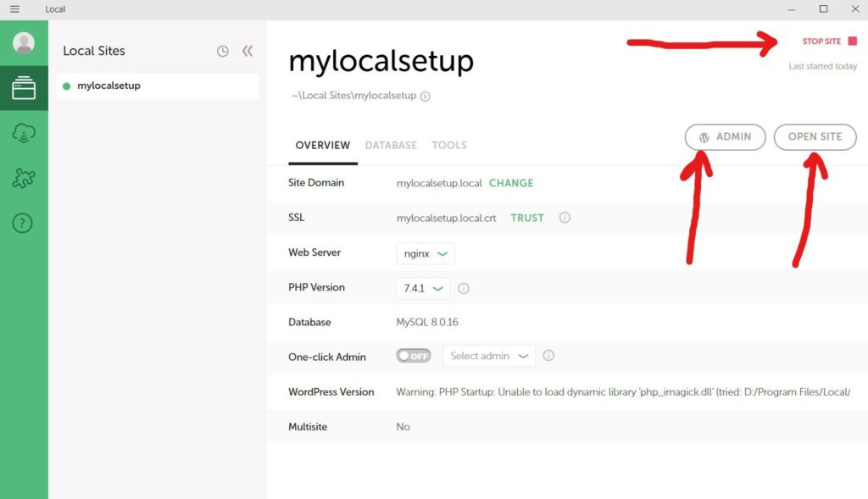Minimize the Local window

click(792, 9)
